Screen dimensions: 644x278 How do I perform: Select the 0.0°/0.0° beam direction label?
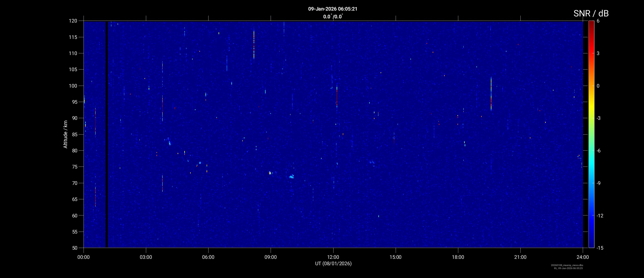pos(333,17)
